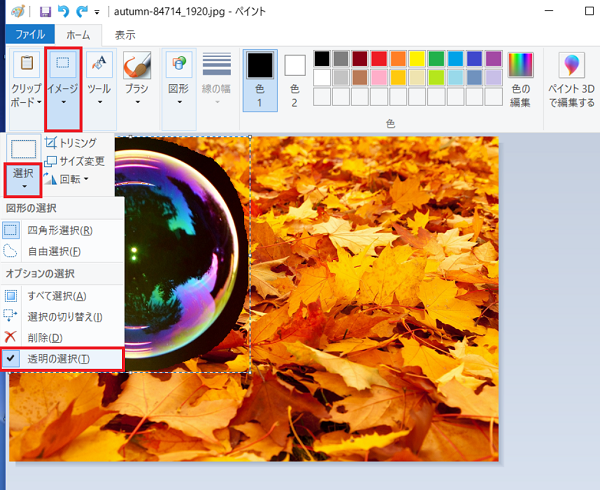
Task: Pick the orange color swatch
Action: 398,59
